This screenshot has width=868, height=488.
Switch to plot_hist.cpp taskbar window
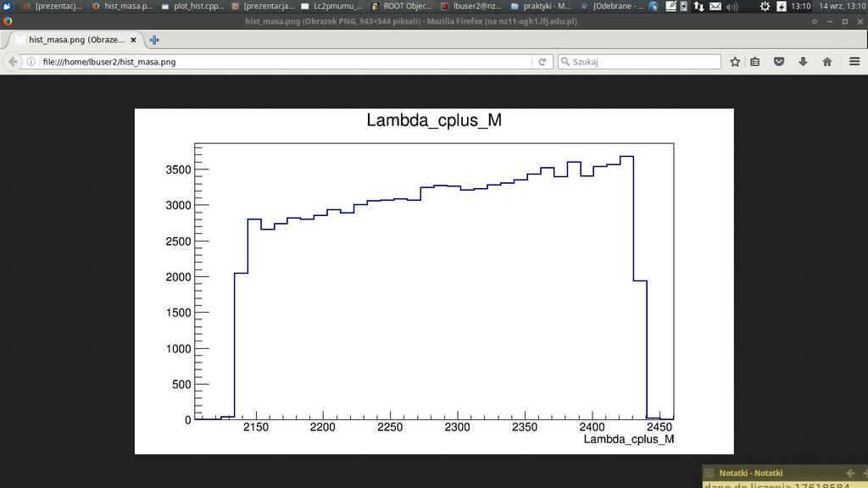[x=193, y=6]
